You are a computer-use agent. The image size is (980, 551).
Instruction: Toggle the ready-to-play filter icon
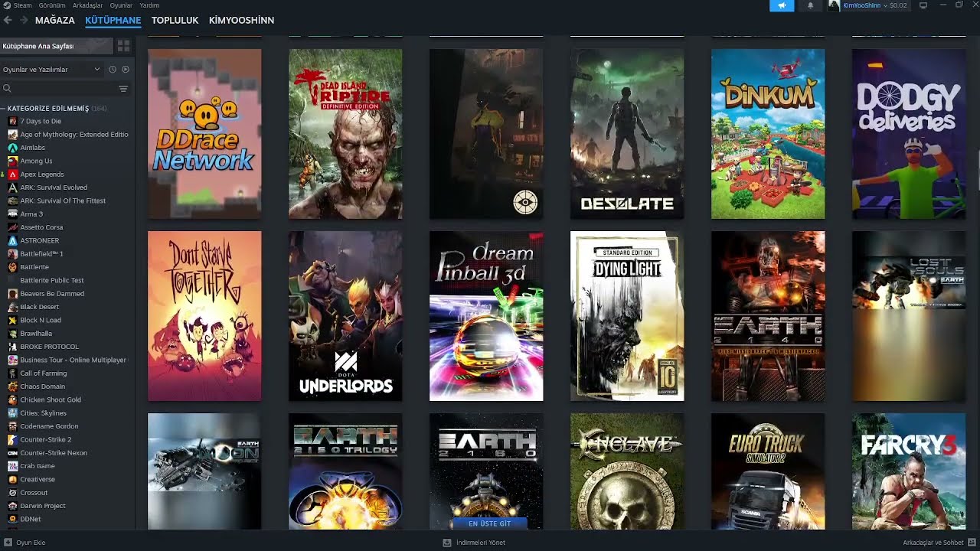point(126,70)
